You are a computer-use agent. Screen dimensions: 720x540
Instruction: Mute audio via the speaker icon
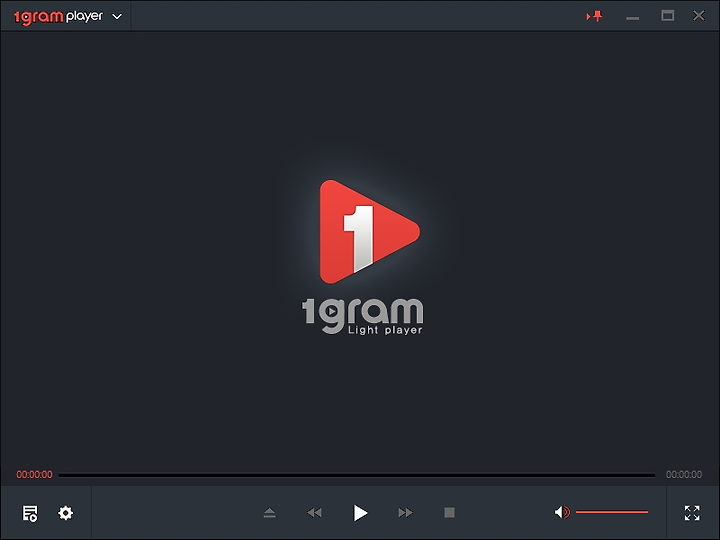pyautogui.click(x=562, y=512)
